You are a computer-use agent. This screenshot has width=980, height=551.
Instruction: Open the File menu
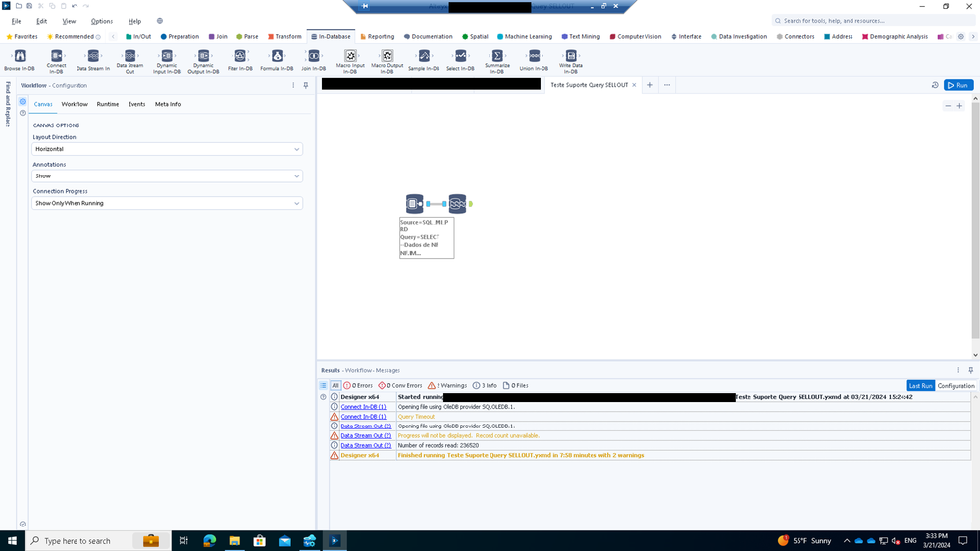(17, 21)
